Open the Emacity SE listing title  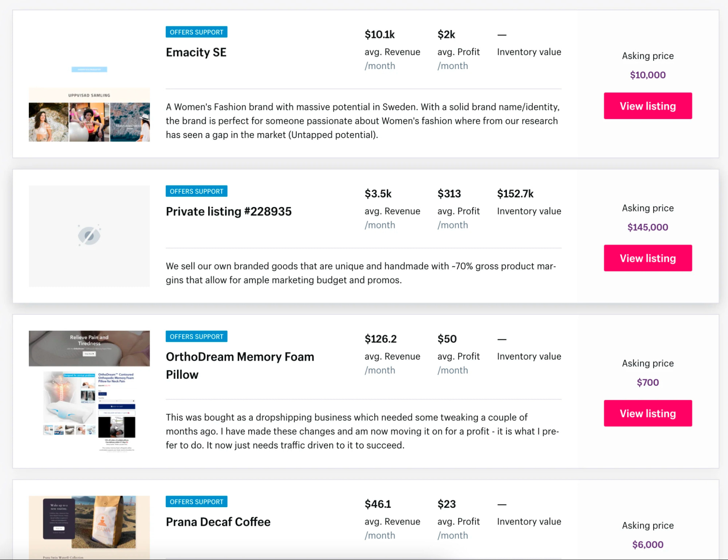pos(196,52)
